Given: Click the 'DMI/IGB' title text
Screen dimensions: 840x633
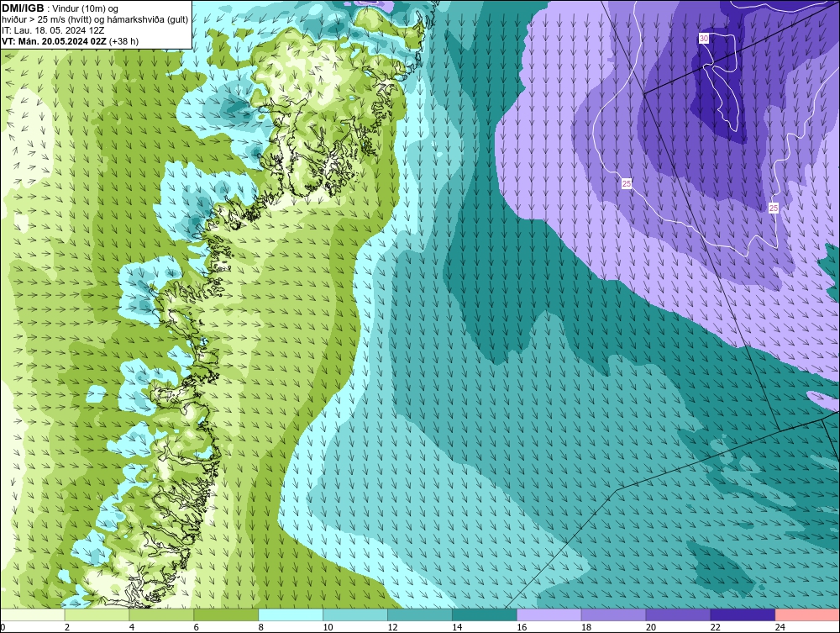Looking at the screenshot, I should pyautogui.click(x=23, y=8).
